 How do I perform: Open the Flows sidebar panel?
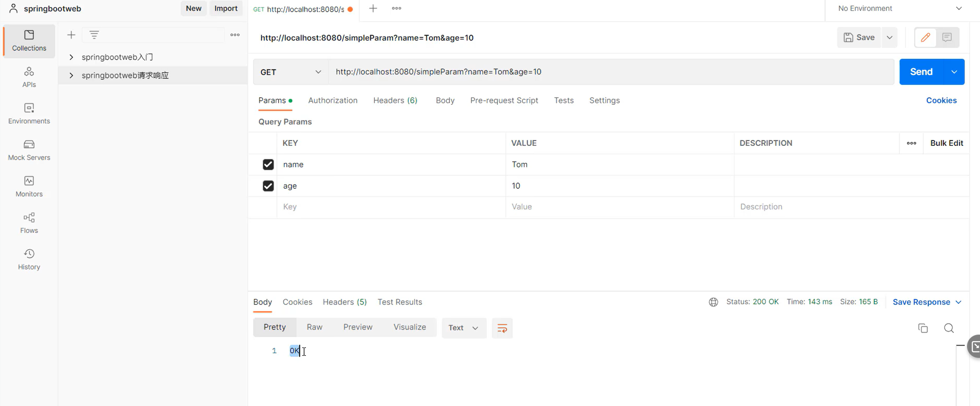29,223
